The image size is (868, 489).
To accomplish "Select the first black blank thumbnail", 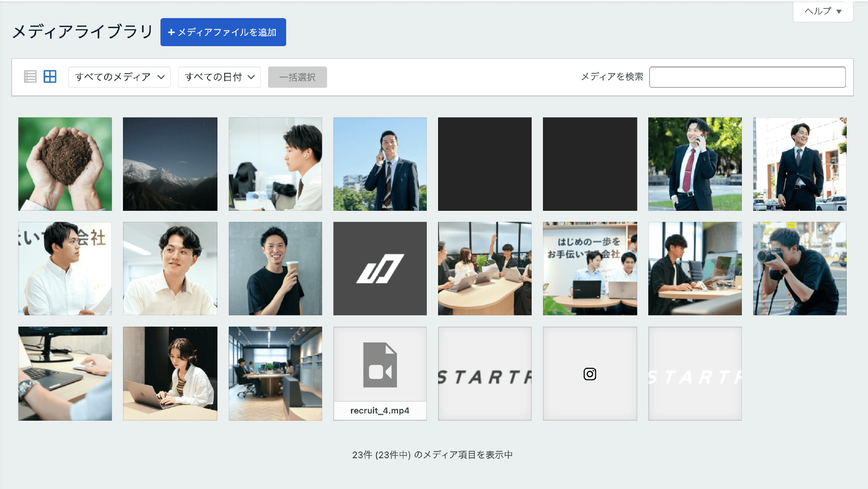I will 485,164.
